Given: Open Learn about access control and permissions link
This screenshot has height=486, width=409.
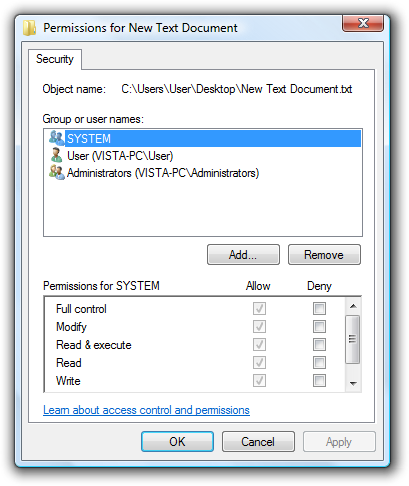Looking at the screenshot, I should pos(146,410).
